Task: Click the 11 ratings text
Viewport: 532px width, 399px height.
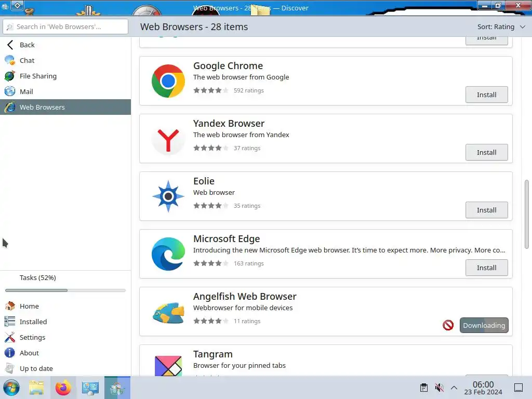Action: 247,321
